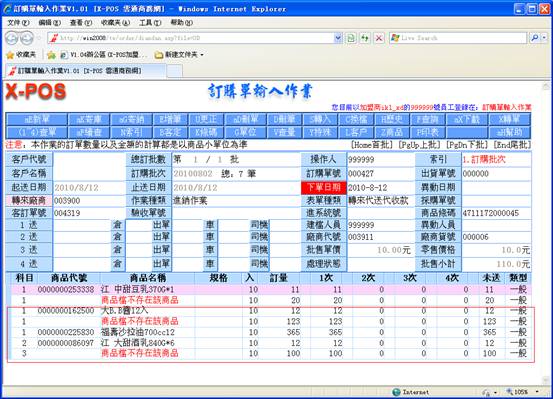The image size is (553, 399).
Task: Select the 福壽沙拉油700cc12 product row
Action: 271,332
